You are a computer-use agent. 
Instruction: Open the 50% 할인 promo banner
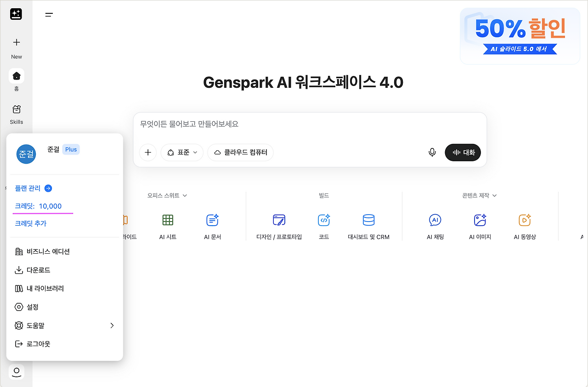coord(520,36)
